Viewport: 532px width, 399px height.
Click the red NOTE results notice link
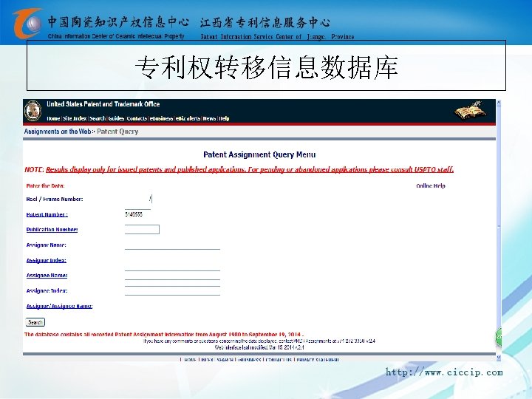(250, 169)
